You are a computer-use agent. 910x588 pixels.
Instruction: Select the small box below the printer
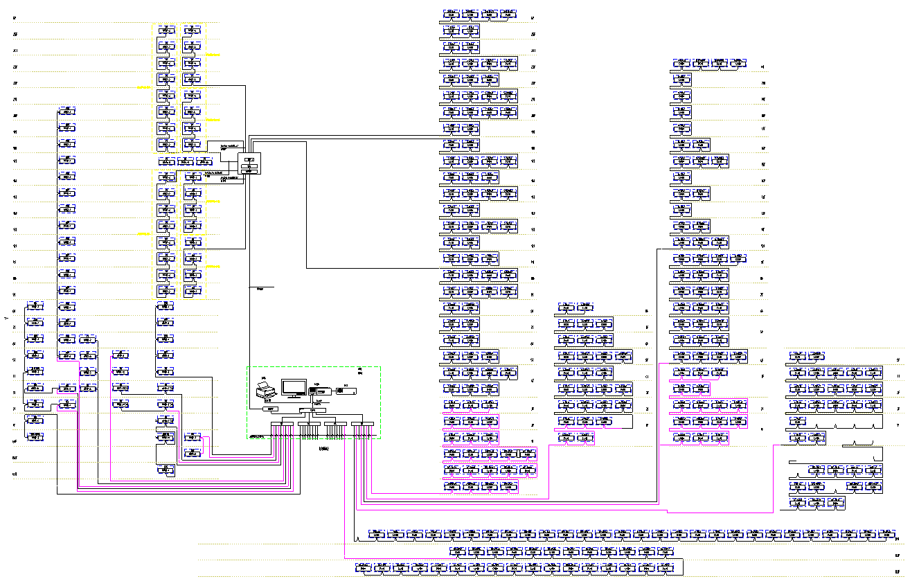point(272,410)
